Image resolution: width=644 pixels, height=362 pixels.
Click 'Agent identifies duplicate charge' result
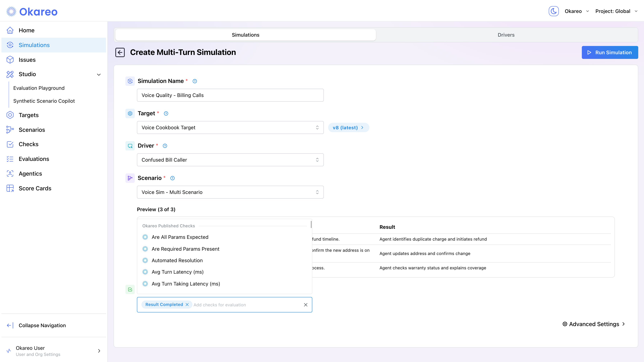point(433,239)
